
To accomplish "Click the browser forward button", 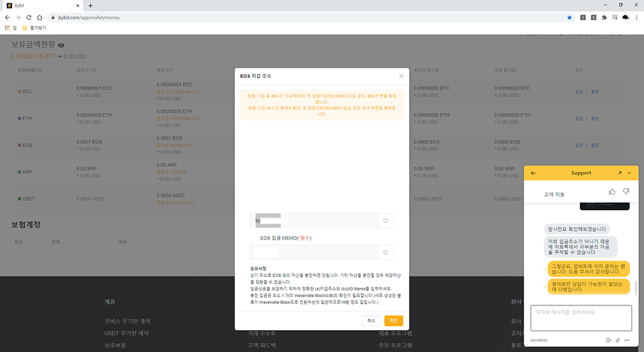I will pos(18,17).
